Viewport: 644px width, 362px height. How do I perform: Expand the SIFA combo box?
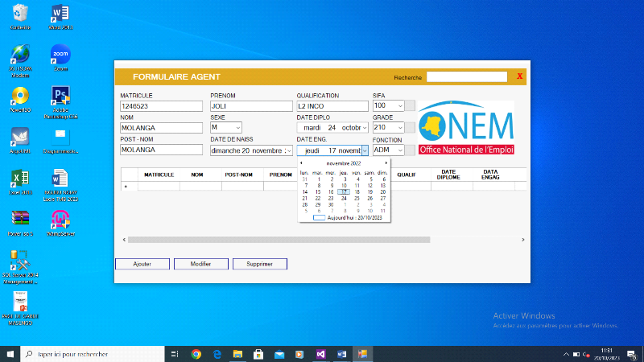tap(400, 105)
